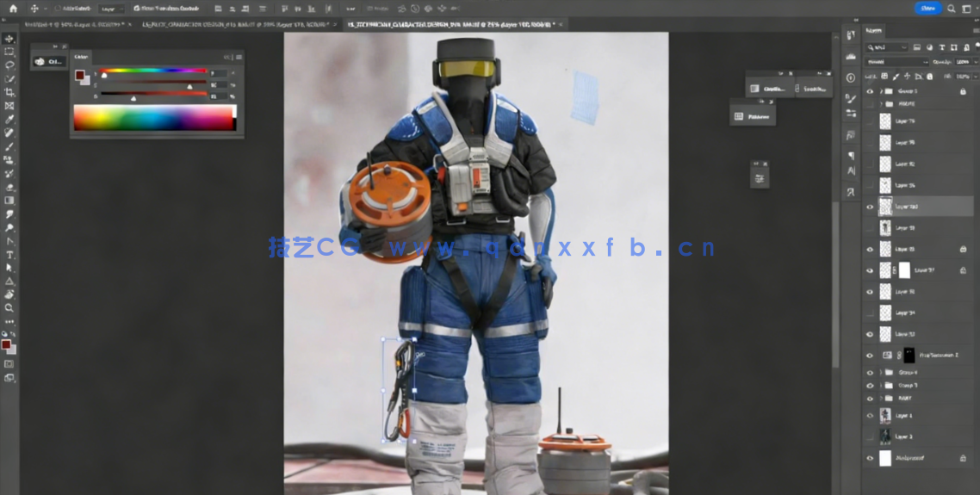Click the color spectrum ramp in Color panel

154,118
